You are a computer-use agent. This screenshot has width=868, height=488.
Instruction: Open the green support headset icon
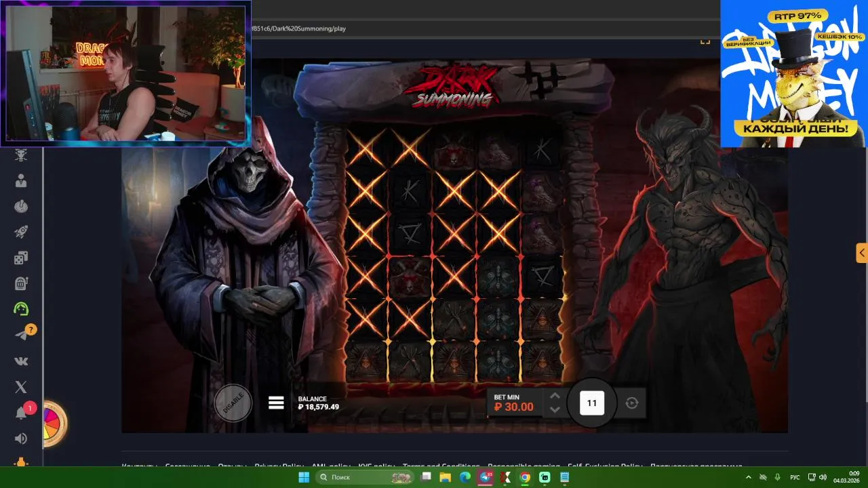21,309
